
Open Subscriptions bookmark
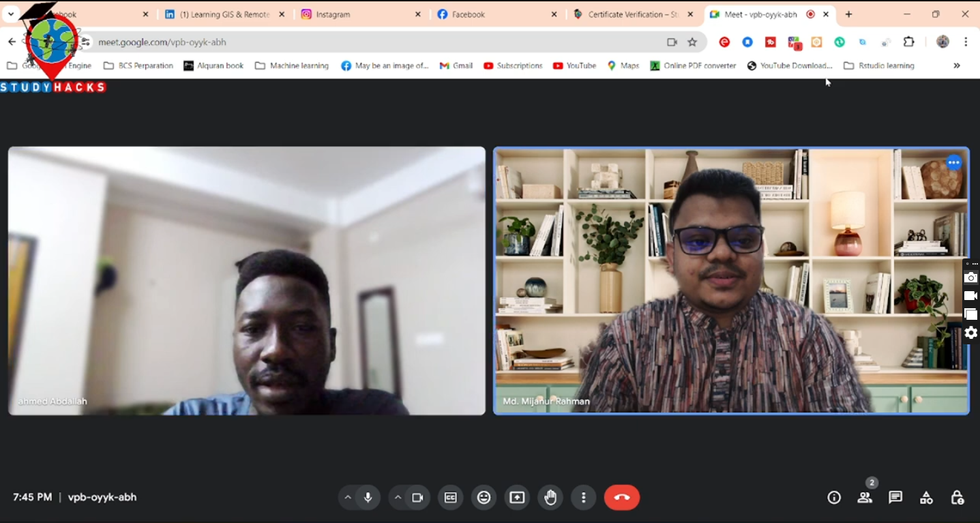point(513,66)
